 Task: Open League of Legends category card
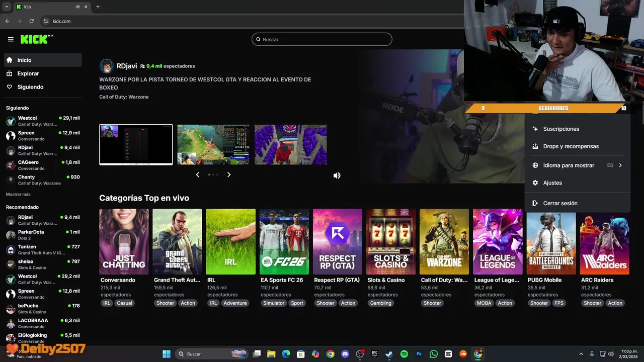498,242
